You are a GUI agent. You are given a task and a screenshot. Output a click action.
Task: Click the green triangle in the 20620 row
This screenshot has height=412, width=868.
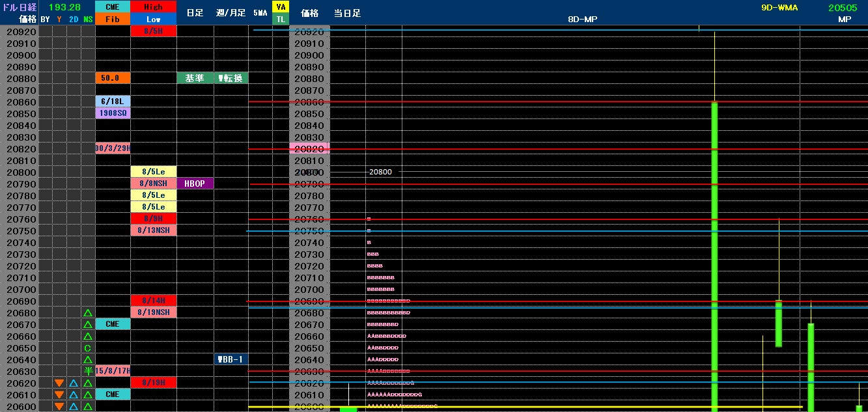tap(87, 383)
